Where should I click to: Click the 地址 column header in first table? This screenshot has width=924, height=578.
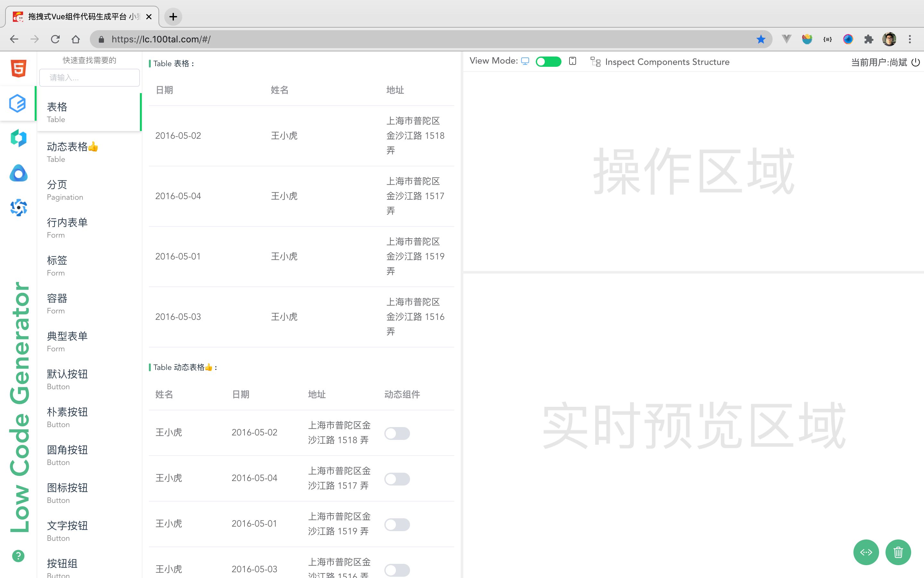(x=395, y=90)
